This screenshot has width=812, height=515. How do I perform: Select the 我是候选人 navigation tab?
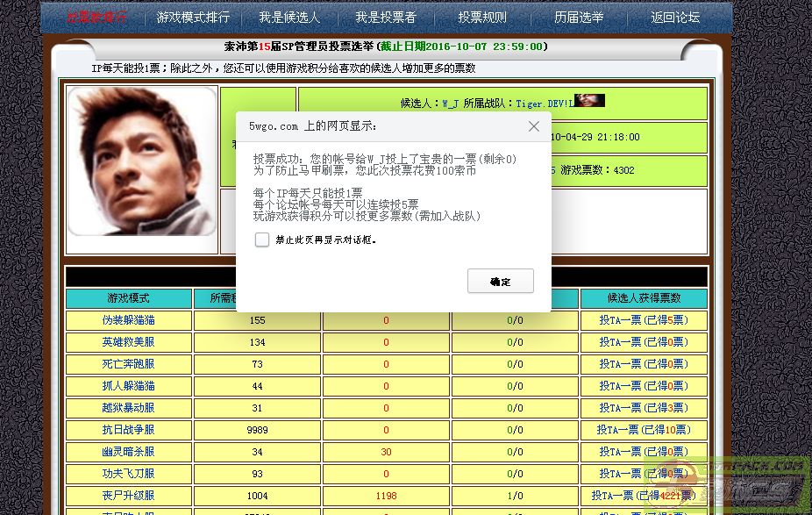(289, 18)
